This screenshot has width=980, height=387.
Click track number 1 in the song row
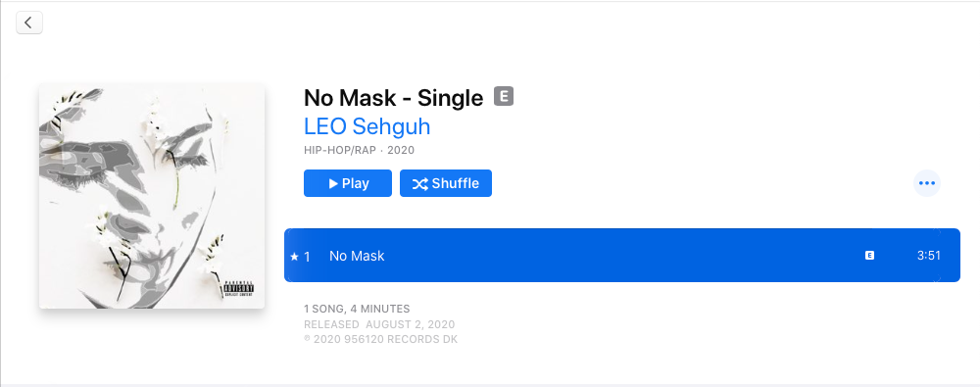pyautogui.click(x=307, y=257)
